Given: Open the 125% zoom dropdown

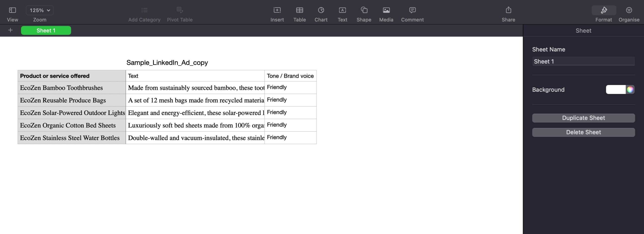Looking at the screenshot, I should point(40,10).
